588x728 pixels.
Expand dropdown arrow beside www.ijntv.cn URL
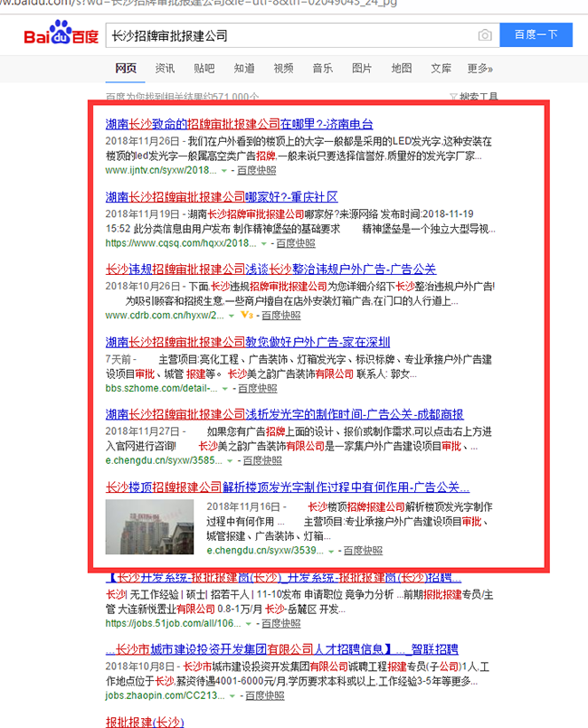coord(224,171)
